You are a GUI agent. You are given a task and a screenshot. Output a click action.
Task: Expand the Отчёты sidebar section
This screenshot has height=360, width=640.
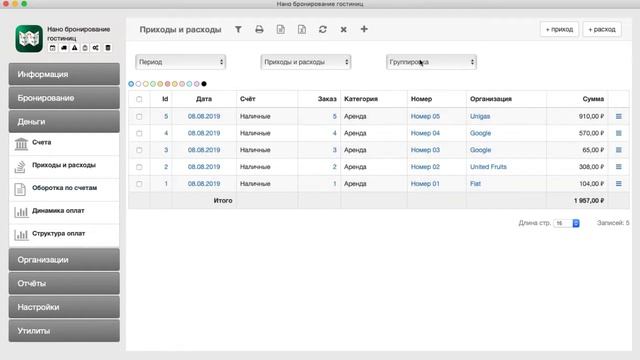click(64, 283)
